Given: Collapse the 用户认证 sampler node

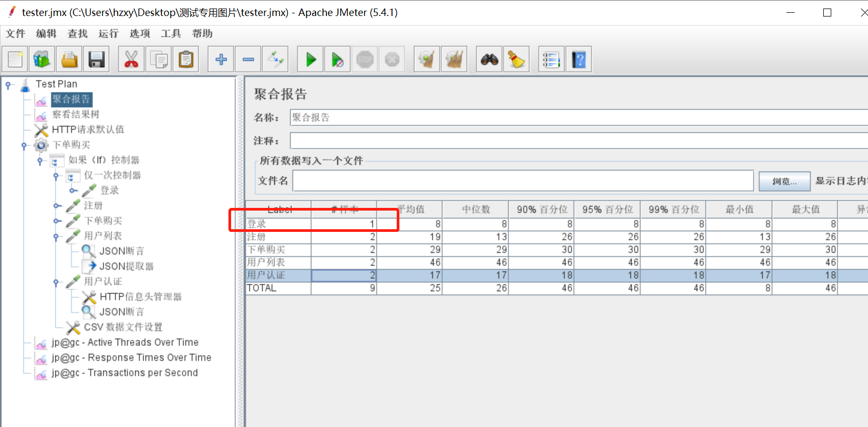Looking at the screenshot, I should point(56,282).
